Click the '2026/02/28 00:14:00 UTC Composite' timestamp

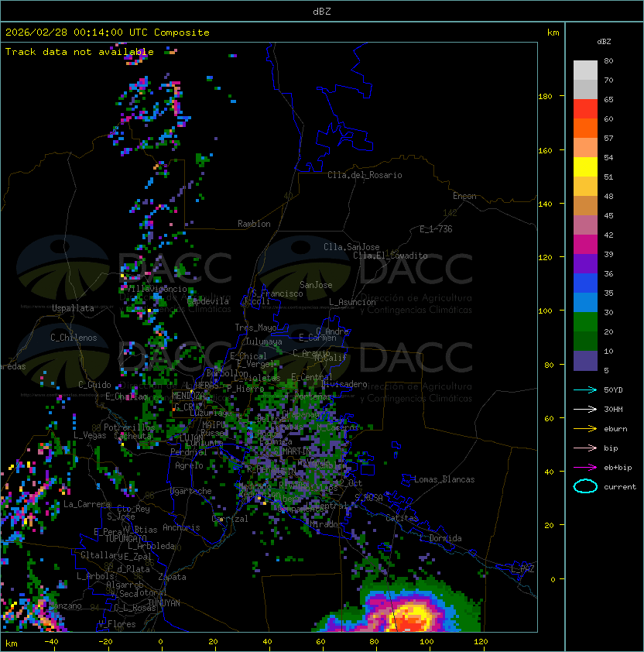108,33
